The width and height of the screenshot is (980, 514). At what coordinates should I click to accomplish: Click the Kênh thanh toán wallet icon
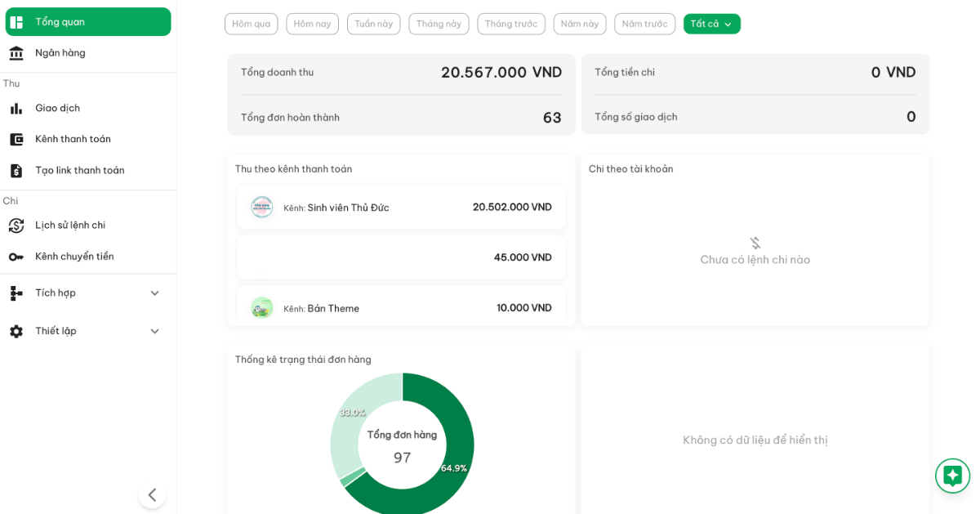tap(16, 139)
